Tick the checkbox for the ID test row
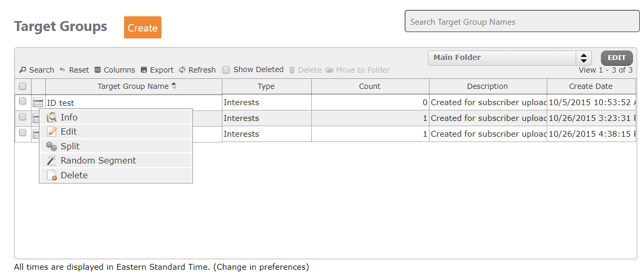Image resolution: width=644 pixels, height=275 pixels. point(23,101)
